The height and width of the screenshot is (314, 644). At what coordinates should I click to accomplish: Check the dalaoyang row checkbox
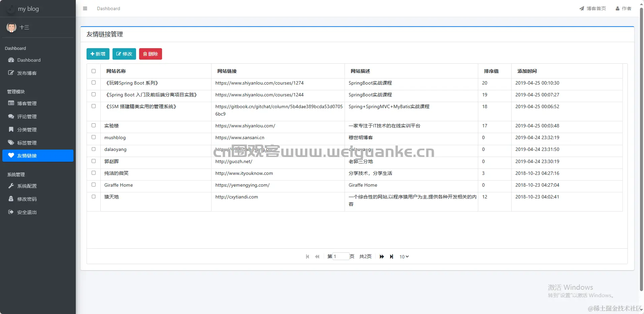(94, 149)
